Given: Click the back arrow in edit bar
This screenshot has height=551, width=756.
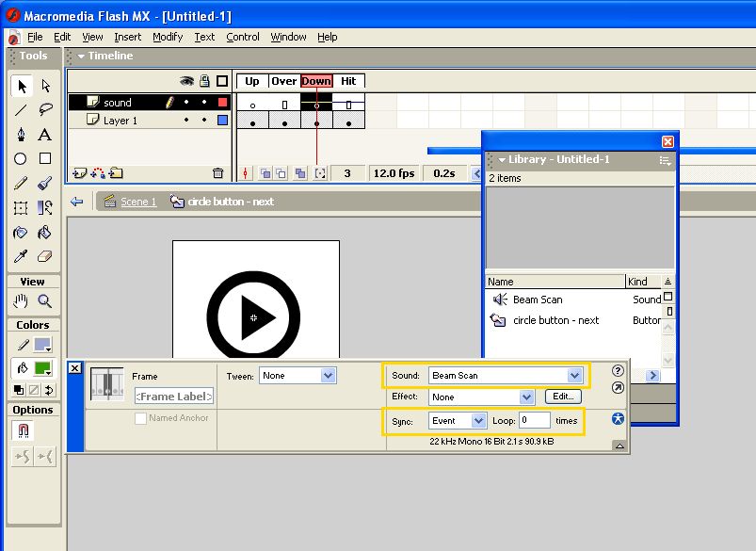Looking at the screenshot, I should (76, 202).
